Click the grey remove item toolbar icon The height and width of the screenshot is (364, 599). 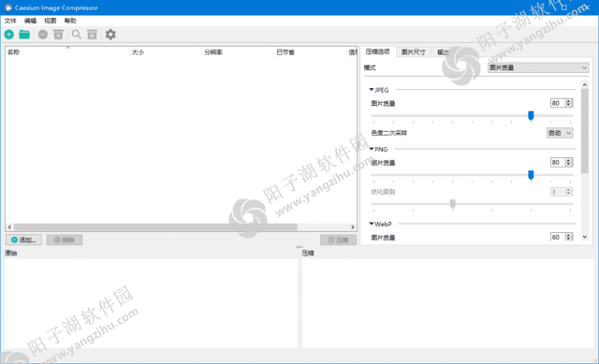[43, 35]
